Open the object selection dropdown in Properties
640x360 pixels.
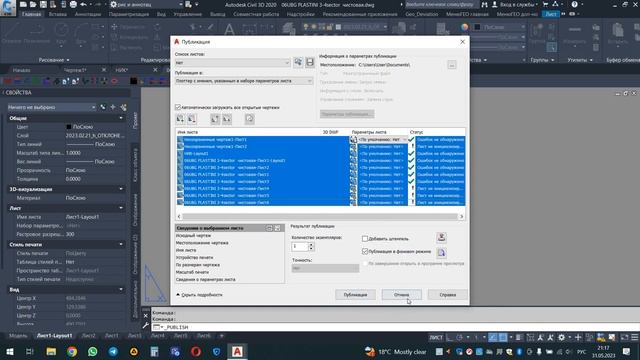point(51,107)
